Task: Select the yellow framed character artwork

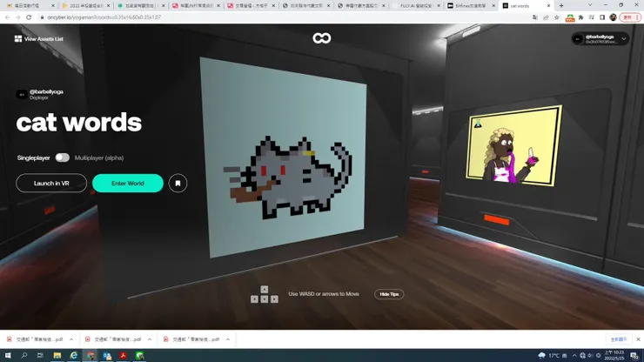Action: [x=513, y=146]
